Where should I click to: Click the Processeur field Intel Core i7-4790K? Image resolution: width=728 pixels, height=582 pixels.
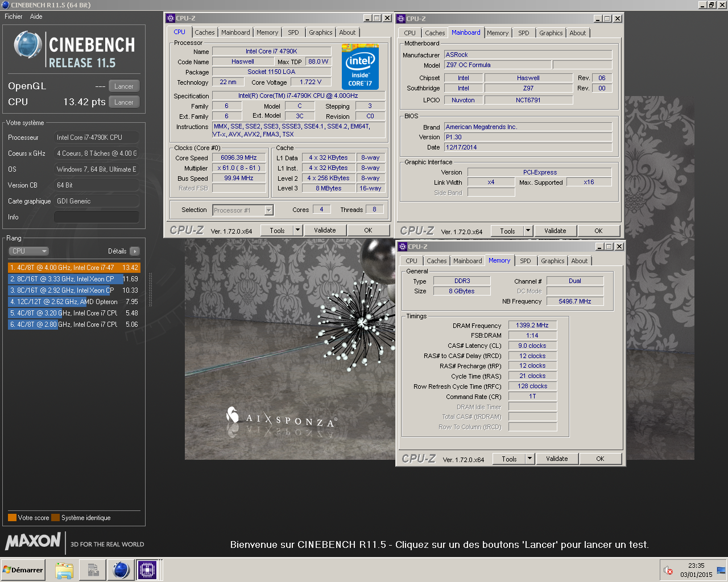point(96,138)
